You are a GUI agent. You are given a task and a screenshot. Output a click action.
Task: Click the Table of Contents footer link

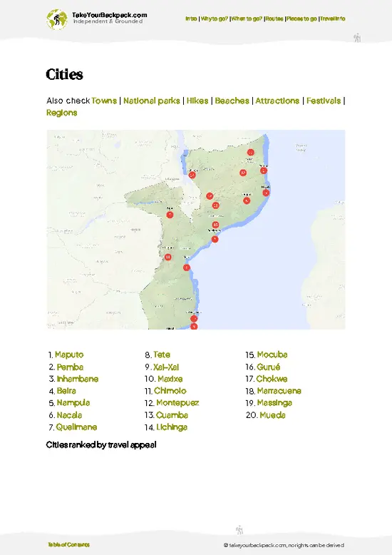68,545
